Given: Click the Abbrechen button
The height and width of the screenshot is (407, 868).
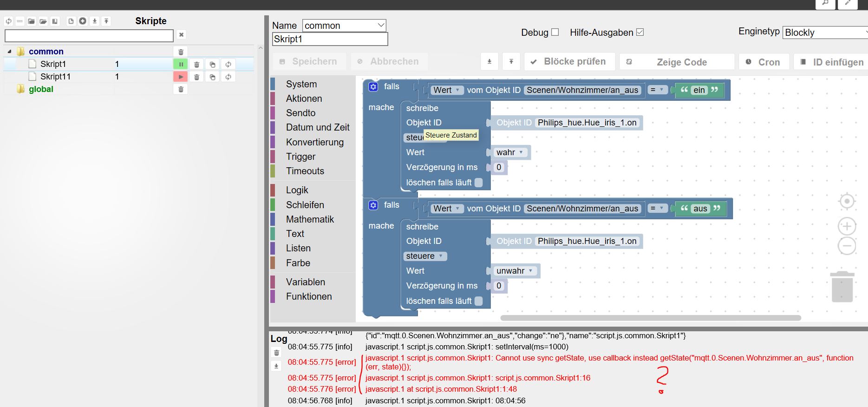Looking at the screenshot, I should [389, 62].
